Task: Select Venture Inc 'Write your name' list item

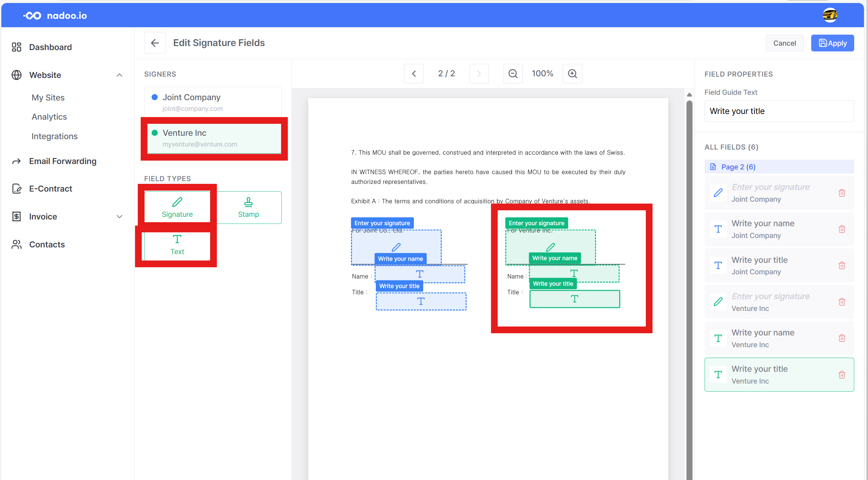Action: 779,338
